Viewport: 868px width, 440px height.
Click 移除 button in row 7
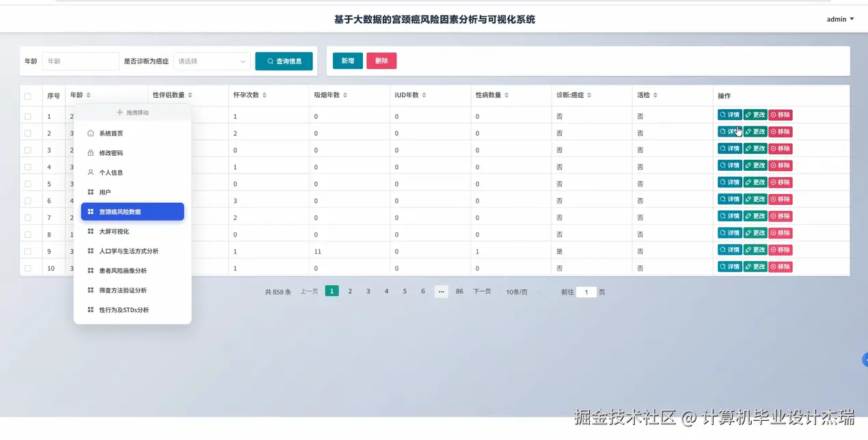(781, 216)
